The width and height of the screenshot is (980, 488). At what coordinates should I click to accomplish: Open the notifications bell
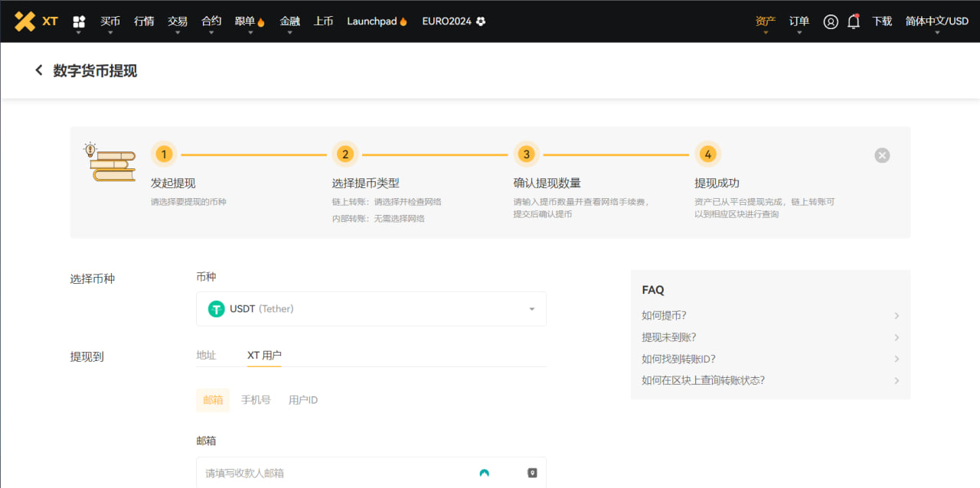tap(854, 21)
